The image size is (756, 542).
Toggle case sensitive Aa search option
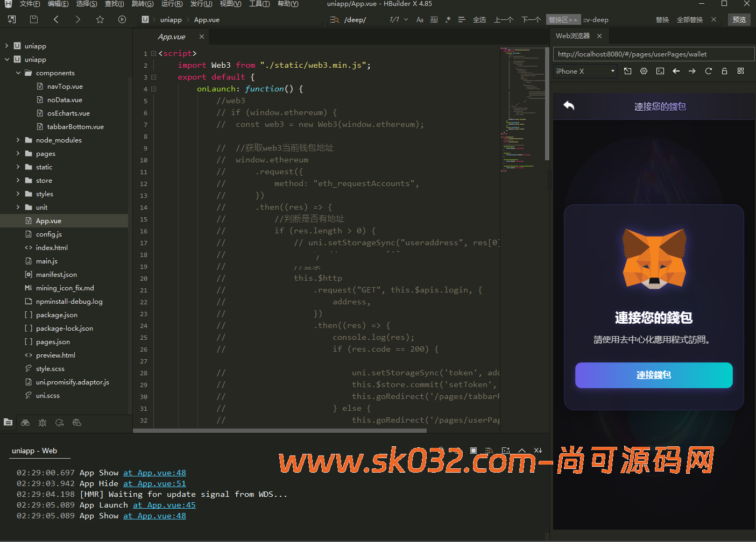click(420, 19)
